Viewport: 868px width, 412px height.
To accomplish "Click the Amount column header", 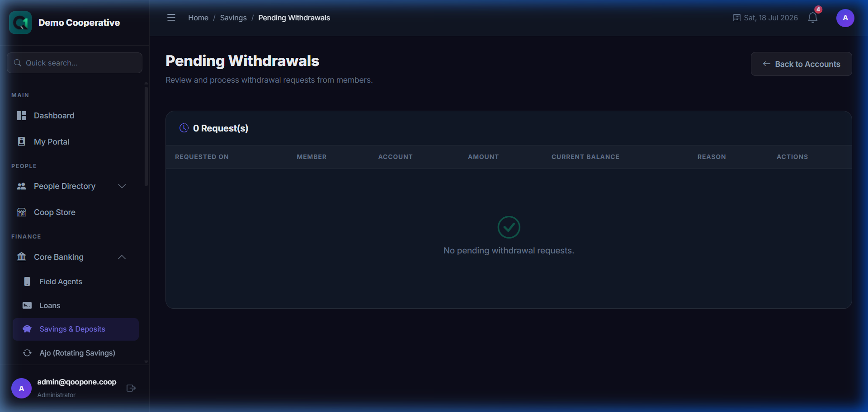I will tap(483, 157).
